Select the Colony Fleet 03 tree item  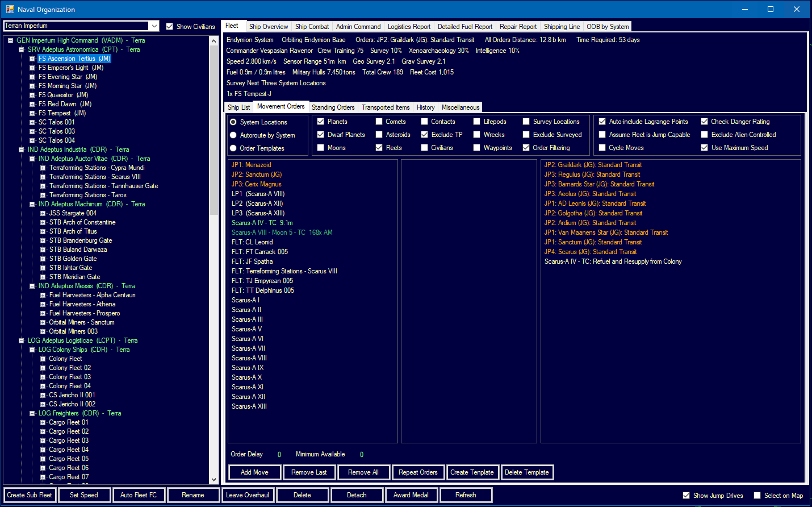[70, 377]
